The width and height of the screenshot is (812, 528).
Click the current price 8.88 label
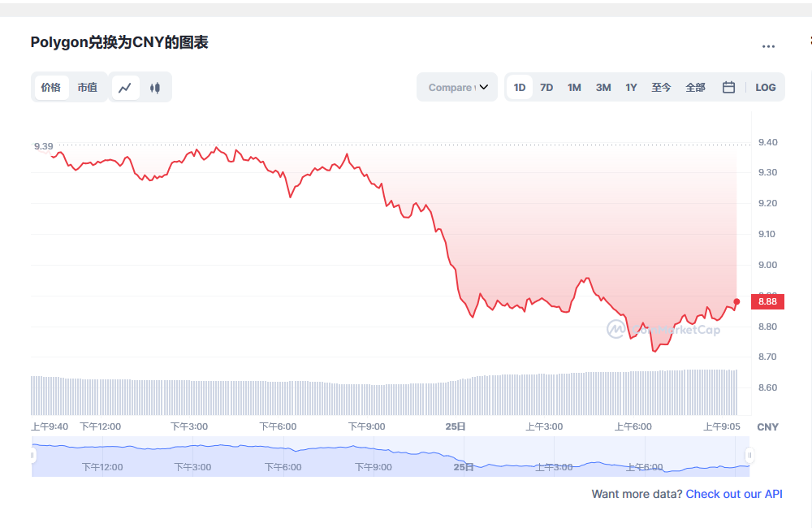pos(767,301)
